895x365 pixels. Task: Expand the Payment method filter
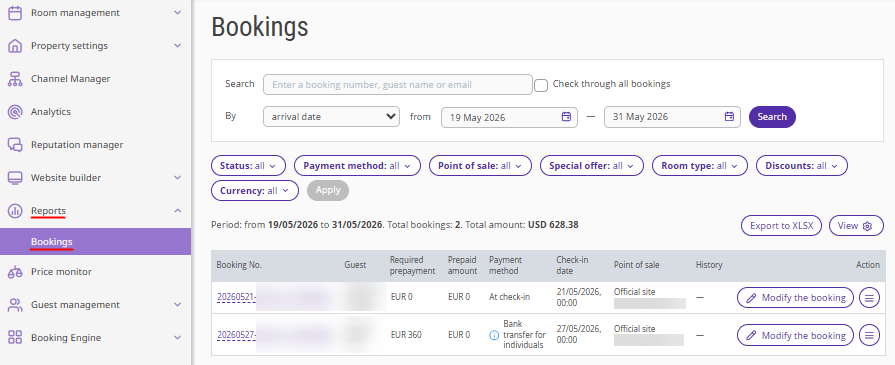coord(357,166)
